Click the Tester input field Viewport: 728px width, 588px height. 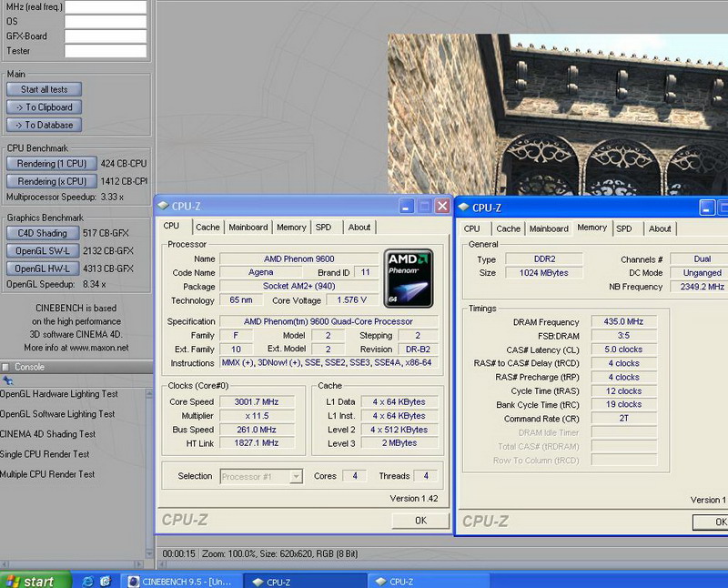pyautogui.click(x=106, y=51)
